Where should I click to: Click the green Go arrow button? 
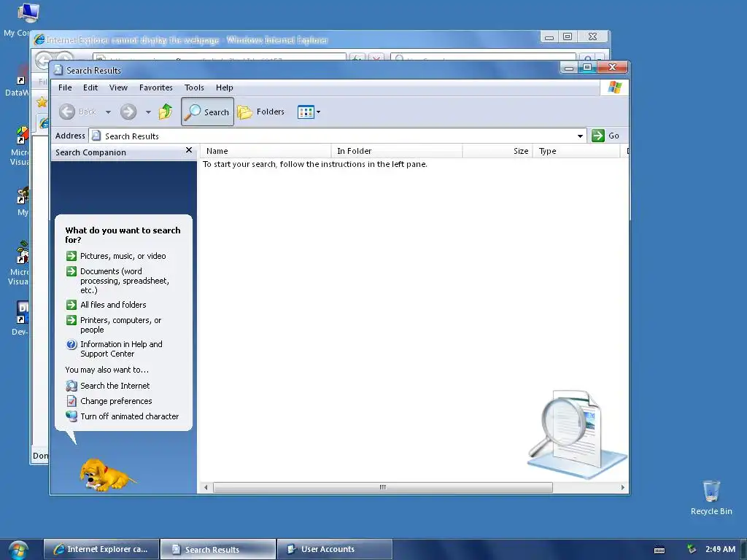point(598,136)
